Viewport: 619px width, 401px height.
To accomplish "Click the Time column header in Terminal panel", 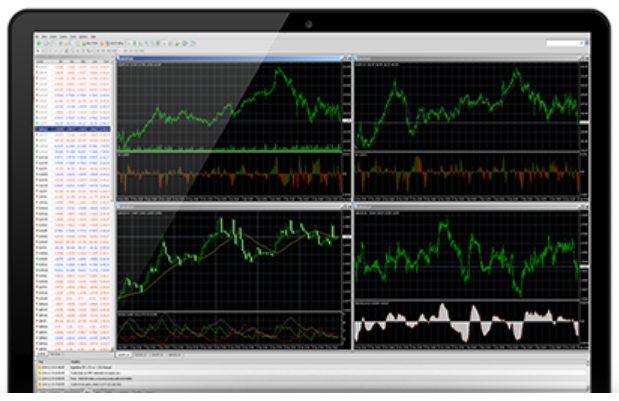I will pyautogui.click(x=41, y=362).
